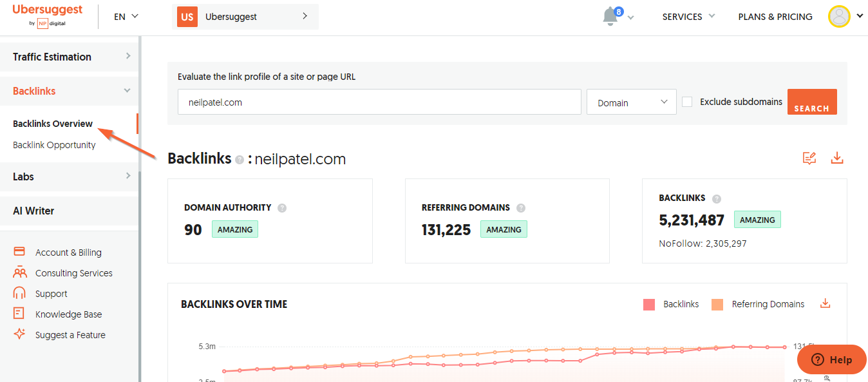
Task: Click the Backlinks card AMAZING badge
Action: coord(757,220)
